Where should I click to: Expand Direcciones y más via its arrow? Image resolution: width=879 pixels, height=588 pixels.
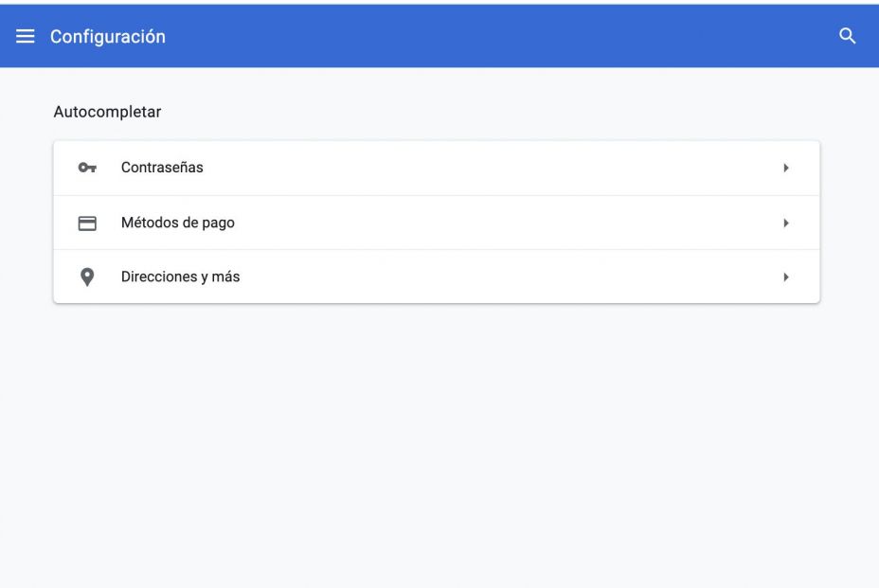(786, 277)
